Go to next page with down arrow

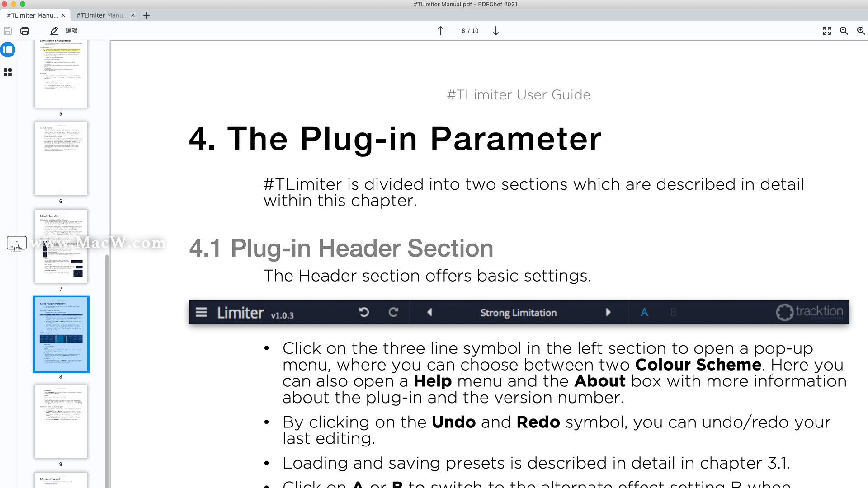tap(496, 31)
